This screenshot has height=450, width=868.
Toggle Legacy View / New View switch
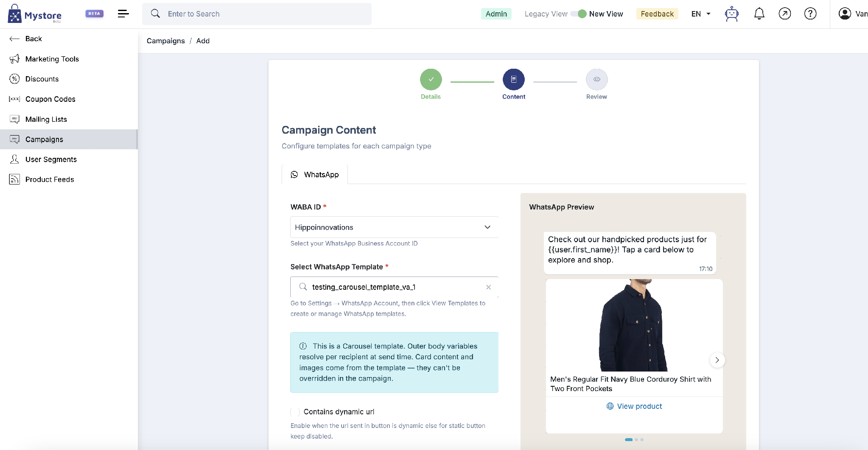point(578,14)
